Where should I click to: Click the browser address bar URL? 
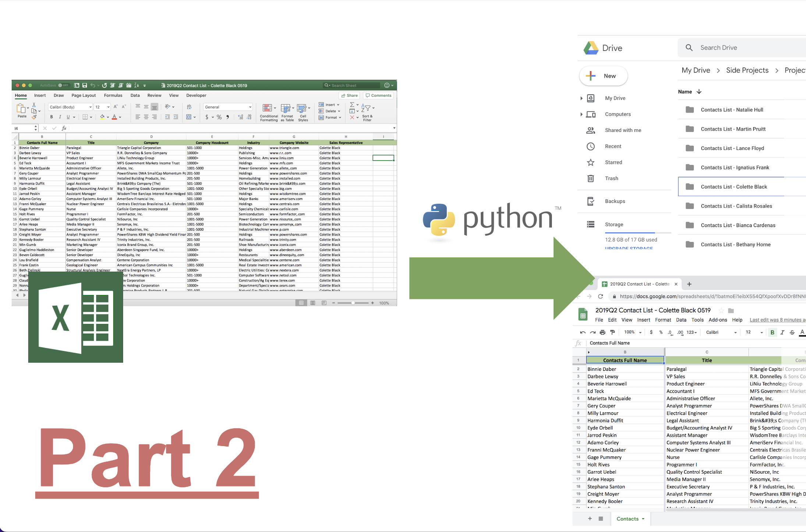tap(712, 296)
